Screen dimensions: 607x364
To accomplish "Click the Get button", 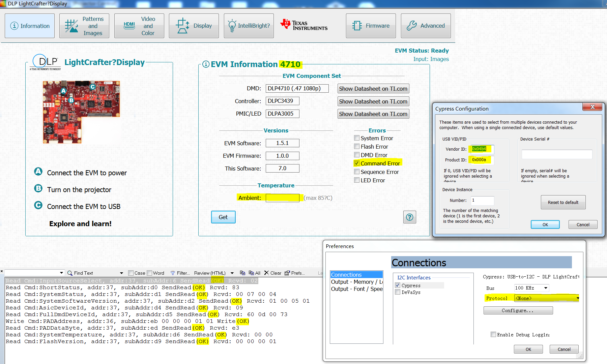I will (223, 217).
